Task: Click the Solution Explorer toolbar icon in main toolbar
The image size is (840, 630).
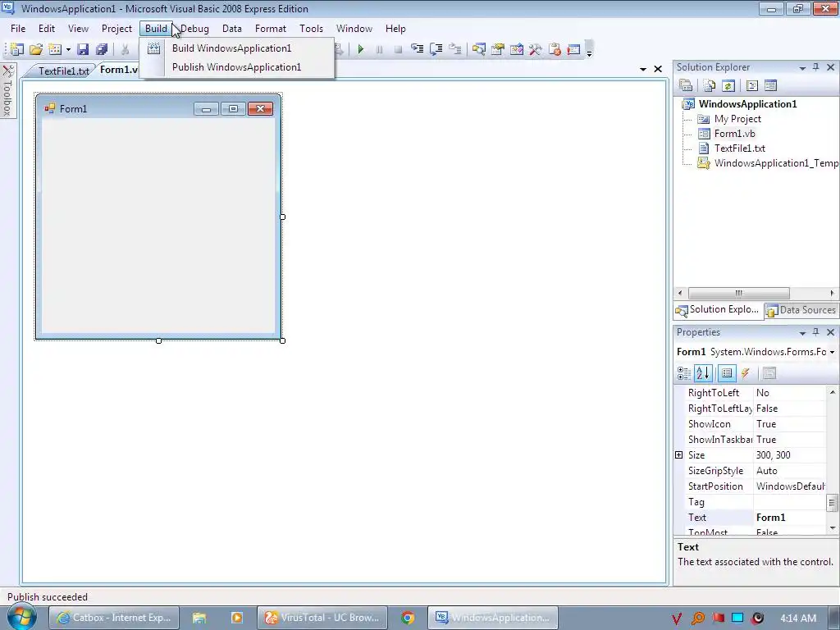Action: pos(479,49)
